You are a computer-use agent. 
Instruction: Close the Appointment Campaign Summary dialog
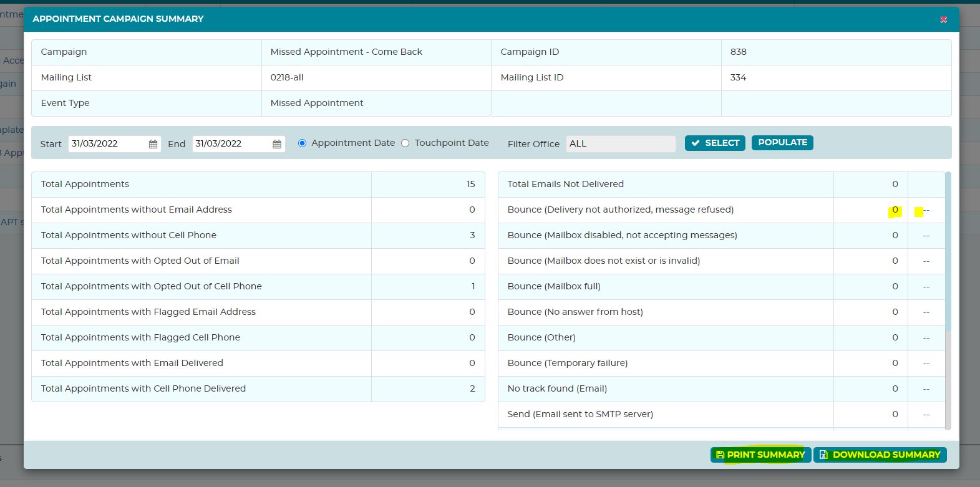(x=943, y=19)
